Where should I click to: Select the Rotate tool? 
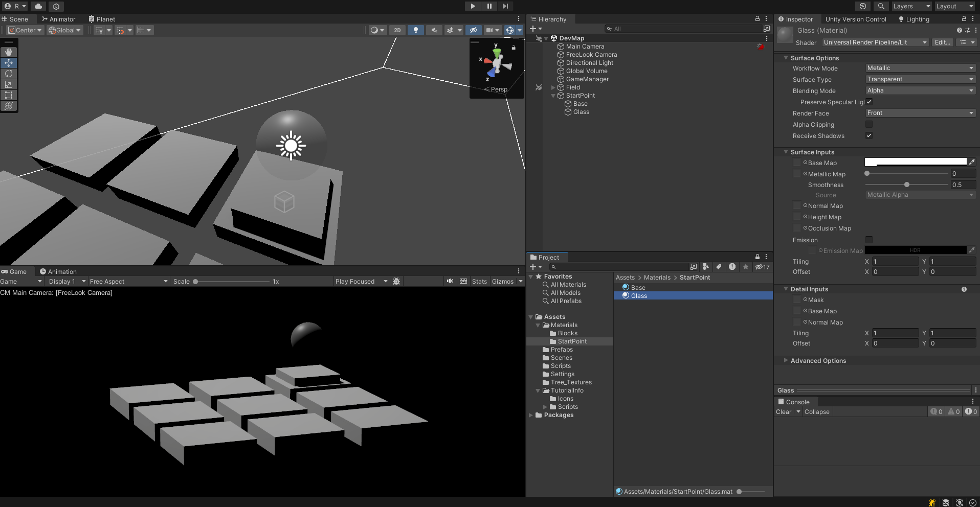pos(9,74)
